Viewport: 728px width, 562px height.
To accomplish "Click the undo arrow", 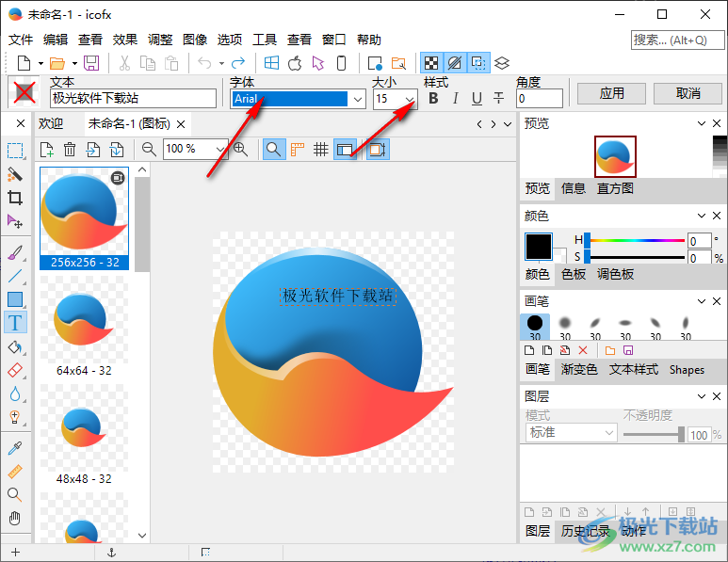I will [x=204, y=63].
